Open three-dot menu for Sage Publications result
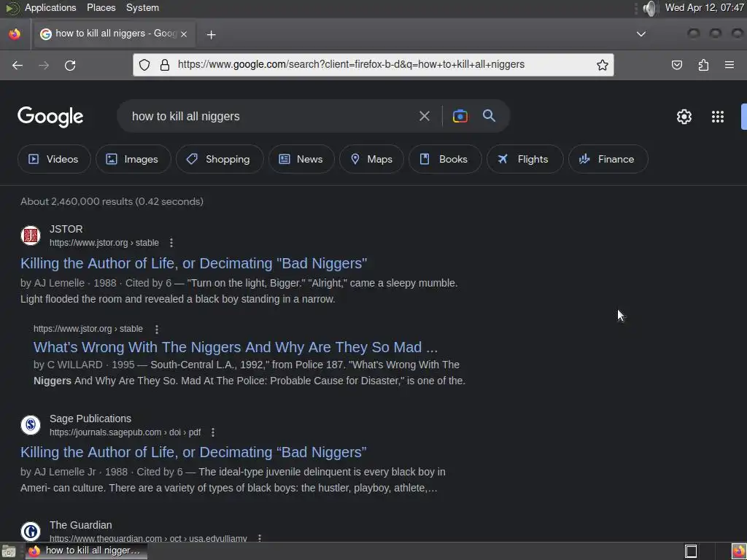Viewport: 747px width, 560px height. pos(213,432)
